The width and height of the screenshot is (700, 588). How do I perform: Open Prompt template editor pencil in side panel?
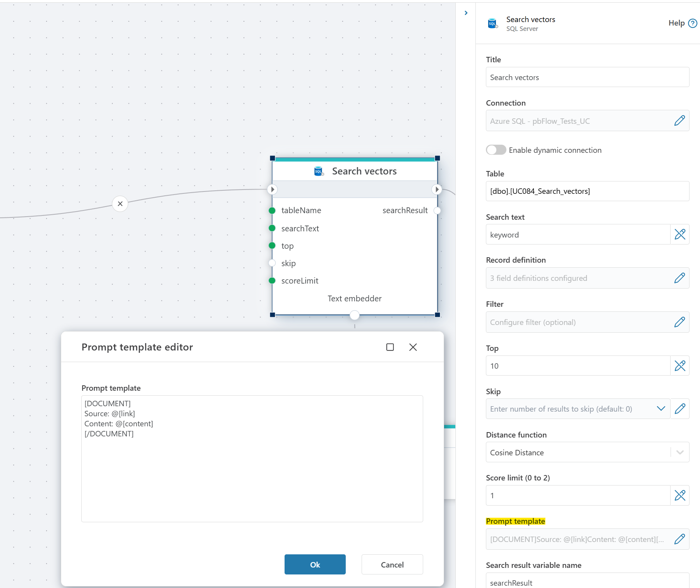click(x=679, y=539)
